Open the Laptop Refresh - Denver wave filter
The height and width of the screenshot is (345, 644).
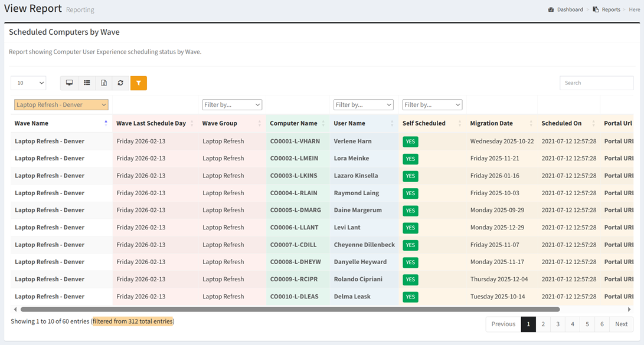(61, 105)
